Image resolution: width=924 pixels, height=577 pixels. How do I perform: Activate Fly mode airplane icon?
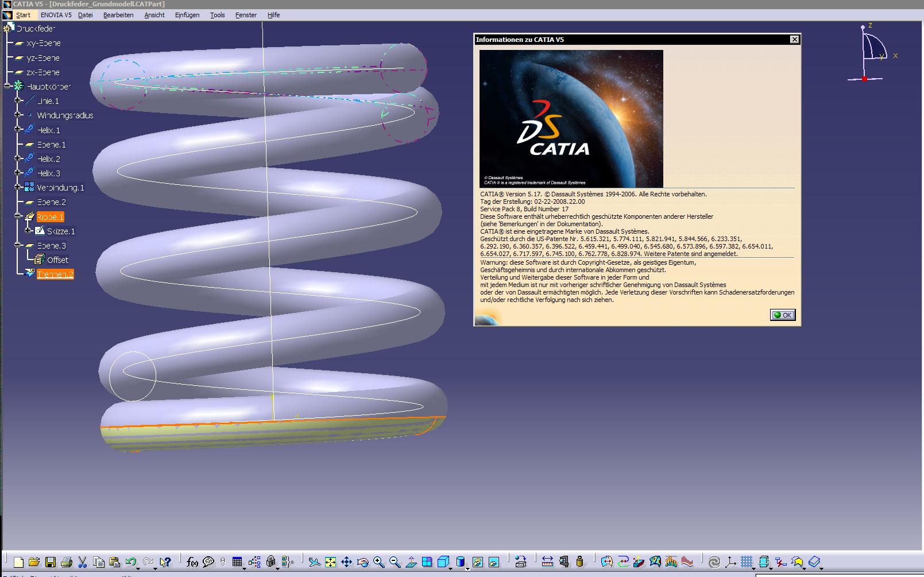(x=314, y=562)
